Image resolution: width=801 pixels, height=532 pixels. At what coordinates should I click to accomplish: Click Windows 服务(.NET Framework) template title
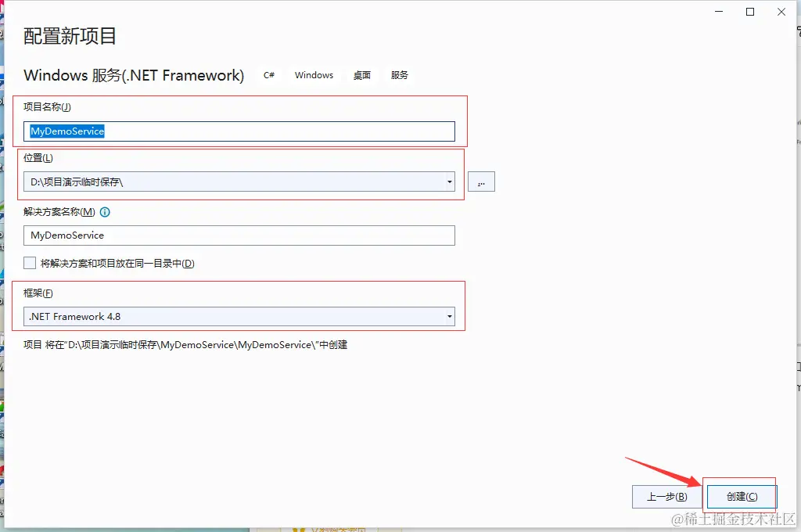pos(134,75)
